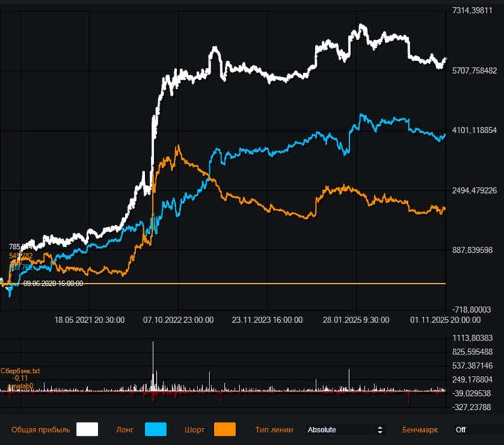Click the Лонг legend label
Image resolution: width=504 pixels, height=445 pixels.
coord(125,430)
